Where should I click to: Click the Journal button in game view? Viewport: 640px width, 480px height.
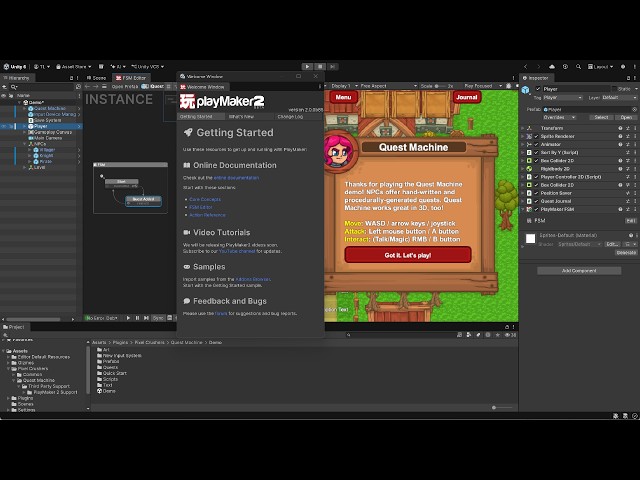(467, 97)
